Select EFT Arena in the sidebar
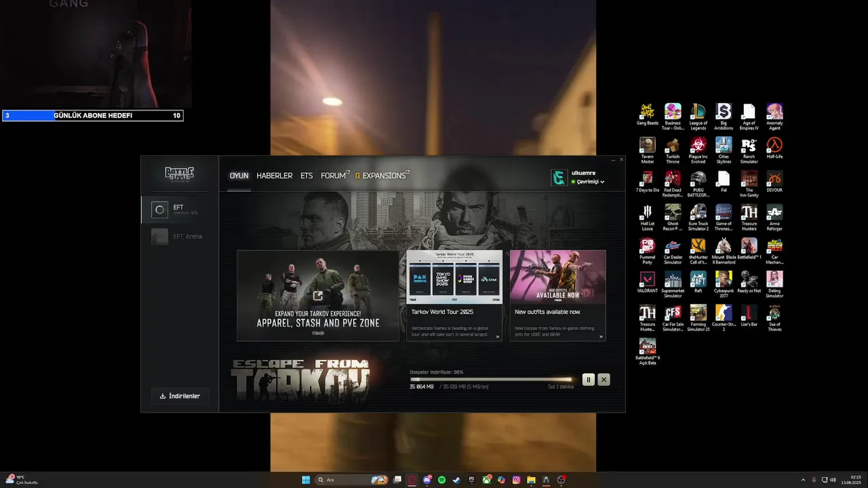 point(180,237)
